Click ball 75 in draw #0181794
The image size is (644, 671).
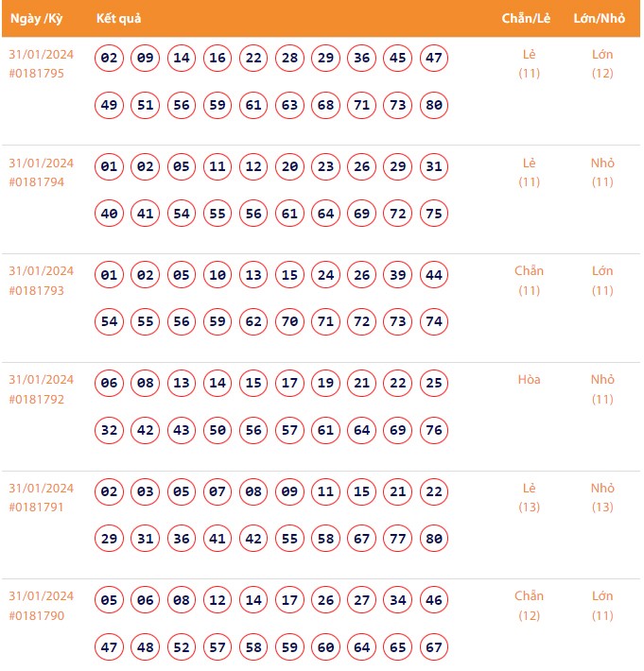coord(434,214)
